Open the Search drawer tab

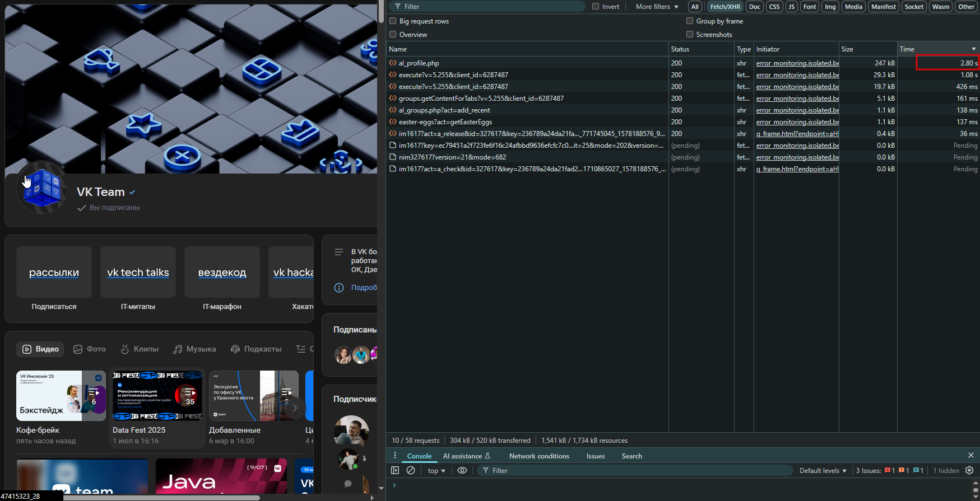click(x=631, y=456)
